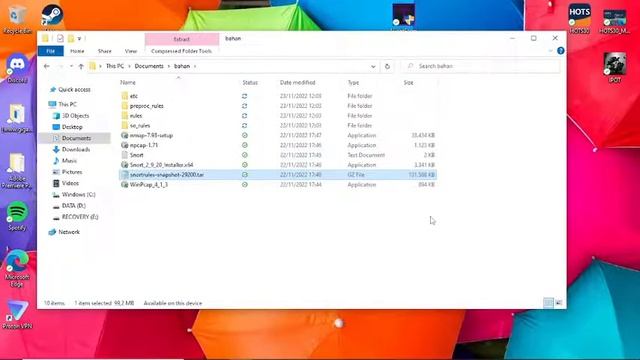Screen dimensions: 640x360
Task: Click bahan in the address breadcrumb
Action: point(182,66)
